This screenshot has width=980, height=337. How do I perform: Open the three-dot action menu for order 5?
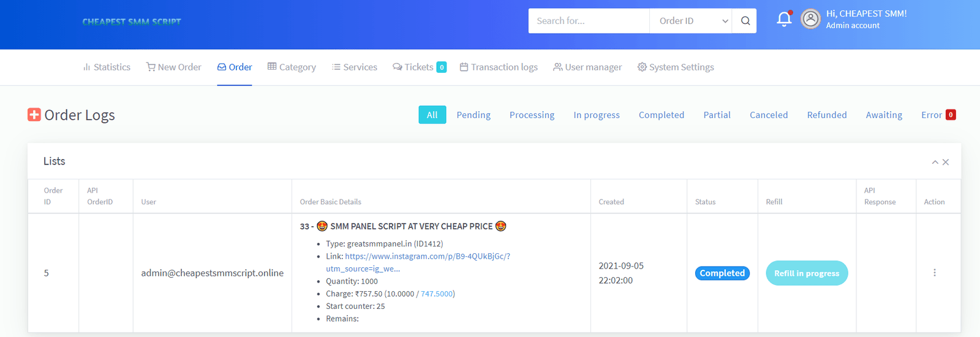(934, 273)
